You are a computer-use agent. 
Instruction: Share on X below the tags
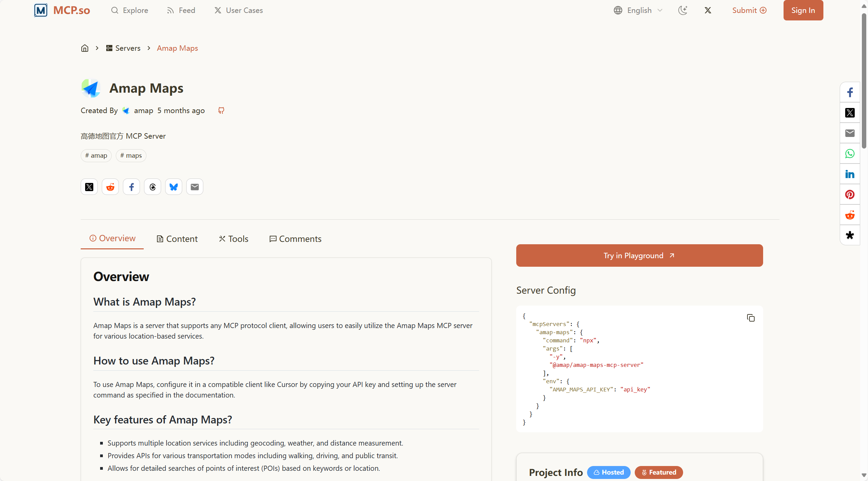(89, 187)
